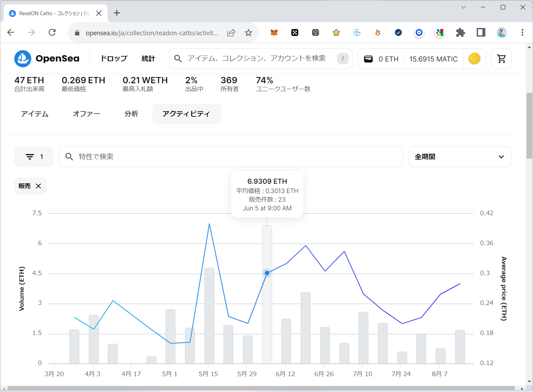Open the shopping cart

501,59
